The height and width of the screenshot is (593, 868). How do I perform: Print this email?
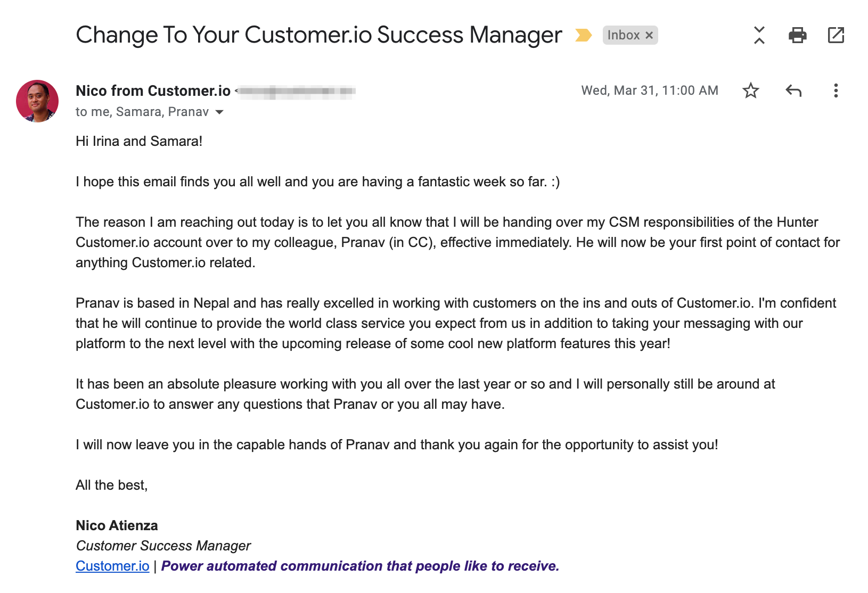(797, 35)
